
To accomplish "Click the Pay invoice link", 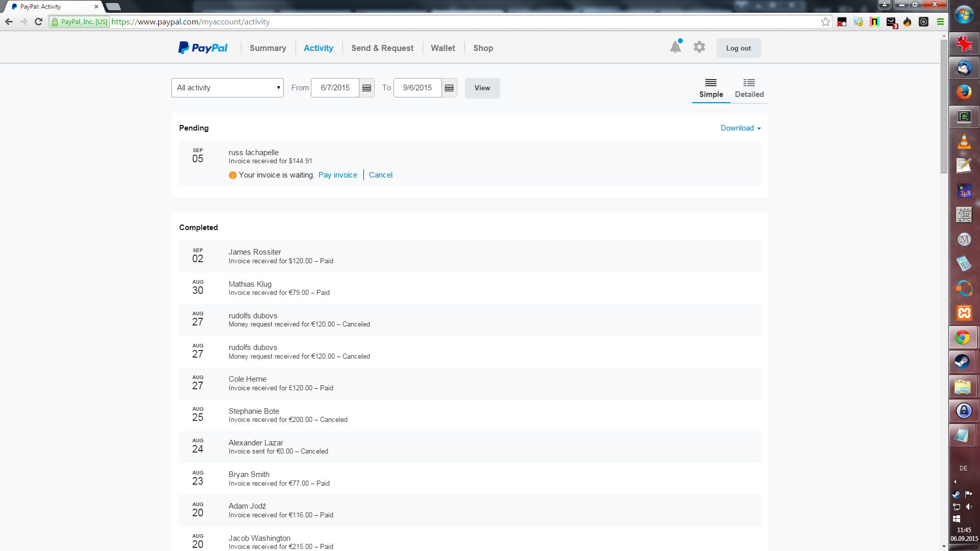I will click(338, 175).
